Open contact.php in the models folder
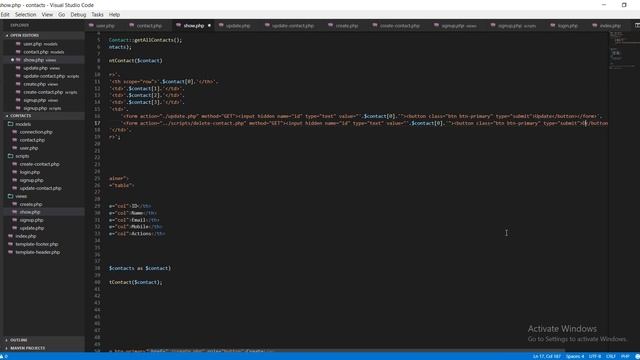This screenshot has height=360, width=640. coord(32,140)
